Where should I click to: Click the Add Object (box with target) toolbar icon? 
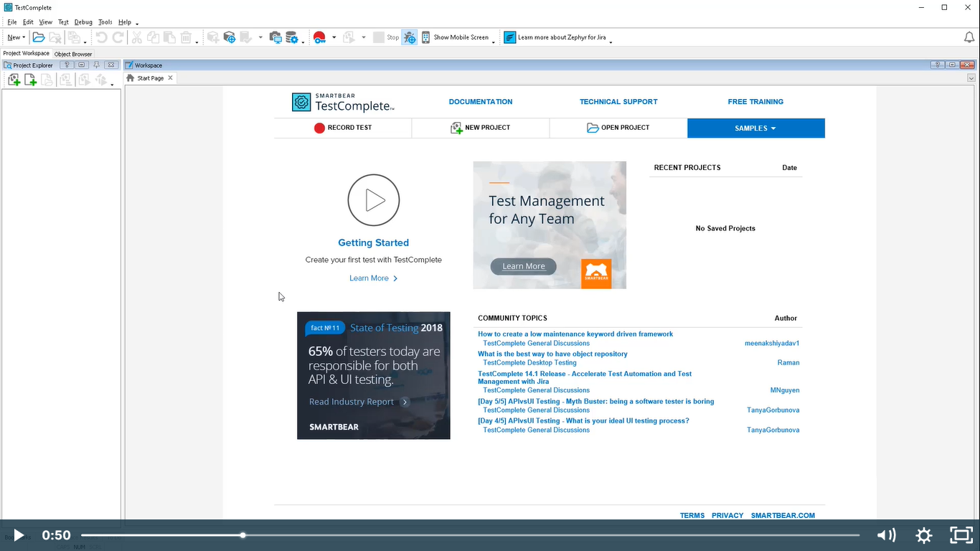[x=230, y=37]
